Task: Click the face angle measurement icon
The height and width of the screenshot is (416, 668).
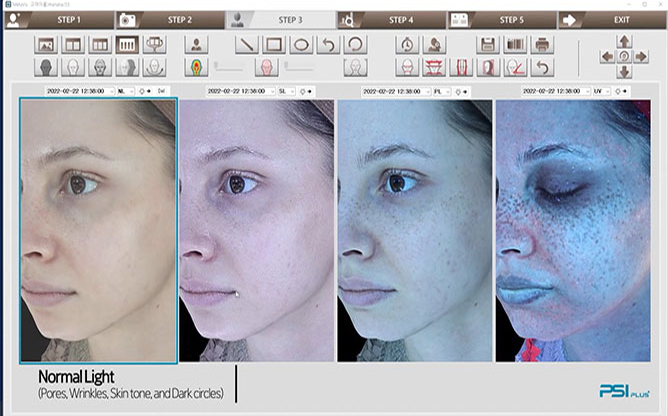Action: pyautogui.click(x=515, y=67)
